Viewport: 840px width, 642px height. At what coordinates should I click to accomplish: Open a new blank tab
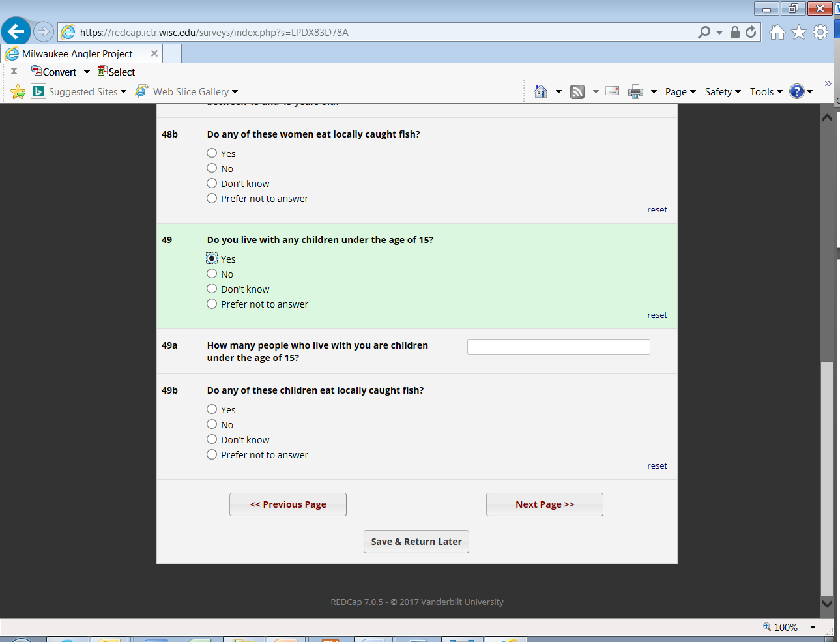click(172, 53)
